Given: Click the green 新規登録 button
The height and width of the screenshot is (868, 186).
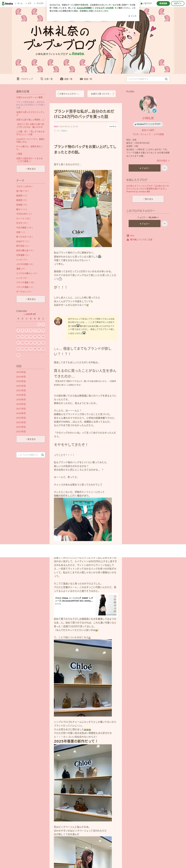Looking at the screenshot, I should [163, 3].
